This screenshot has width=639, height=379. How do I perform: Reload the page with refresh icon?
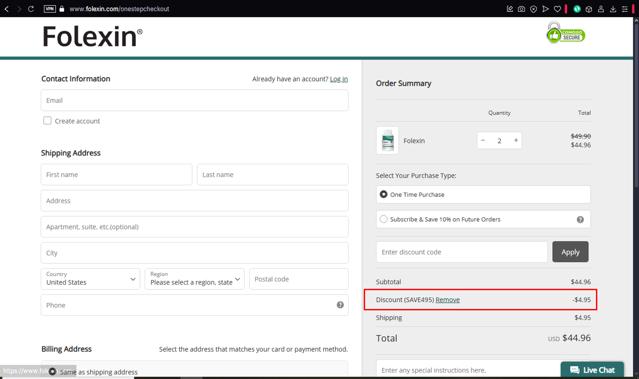31,9
